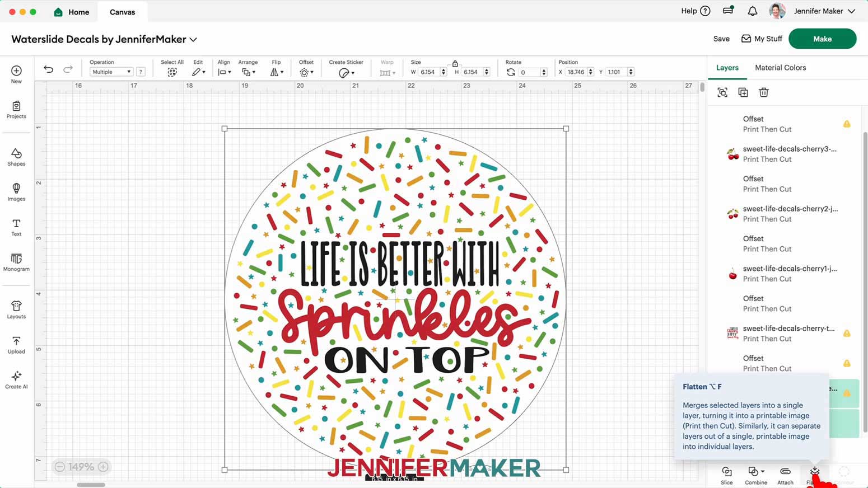
Task: Click the Create Sticker icon
Action: click(344, 73)
